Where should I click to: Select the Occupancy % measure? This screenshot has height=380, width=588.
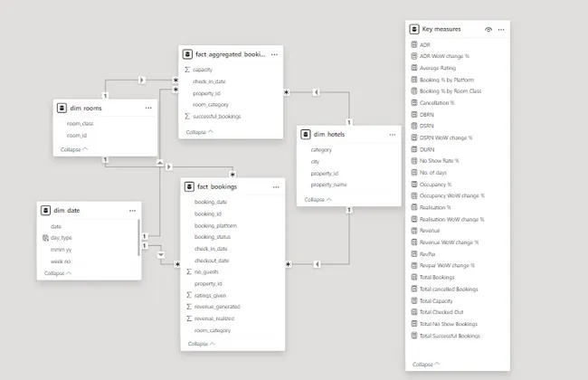[x=435, y=184]
